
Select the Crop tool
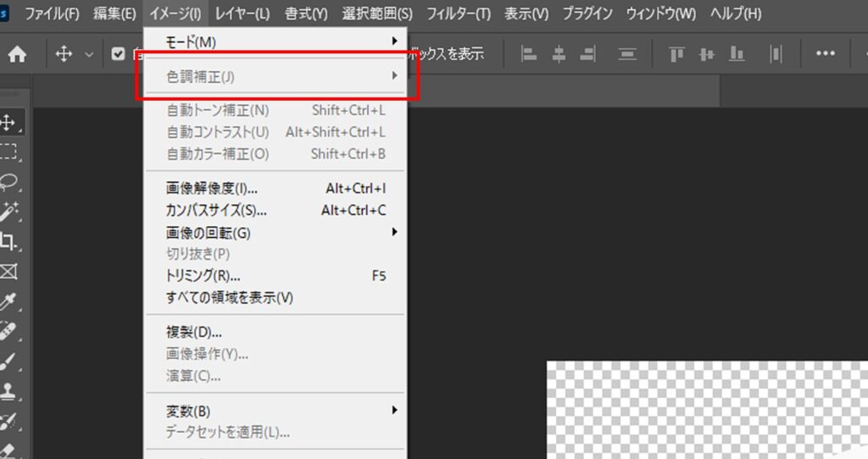pos(8,241)
